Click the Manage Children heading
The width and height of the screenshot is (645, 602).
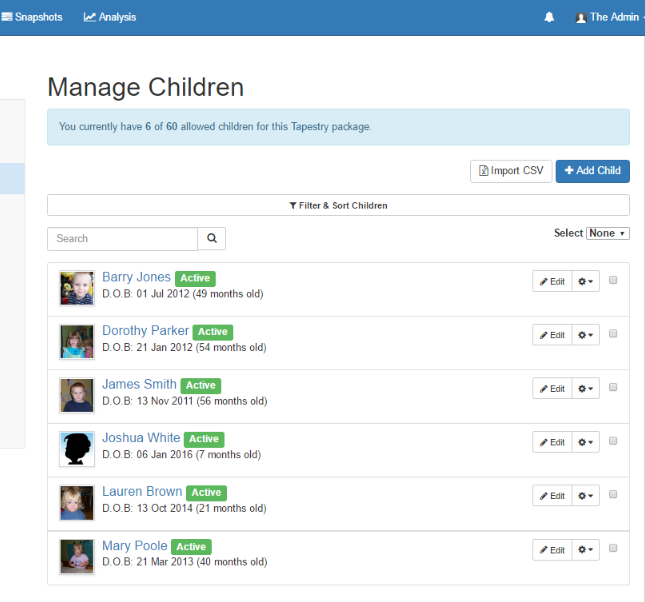pos(146,87)
